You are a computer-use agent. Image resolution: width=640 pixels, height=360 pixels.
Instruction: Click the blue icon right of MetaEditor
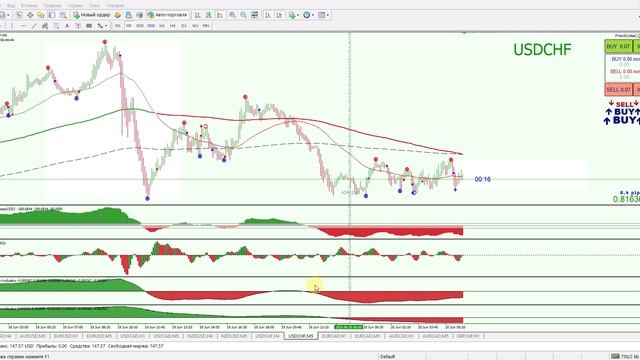tap(129, 15)
